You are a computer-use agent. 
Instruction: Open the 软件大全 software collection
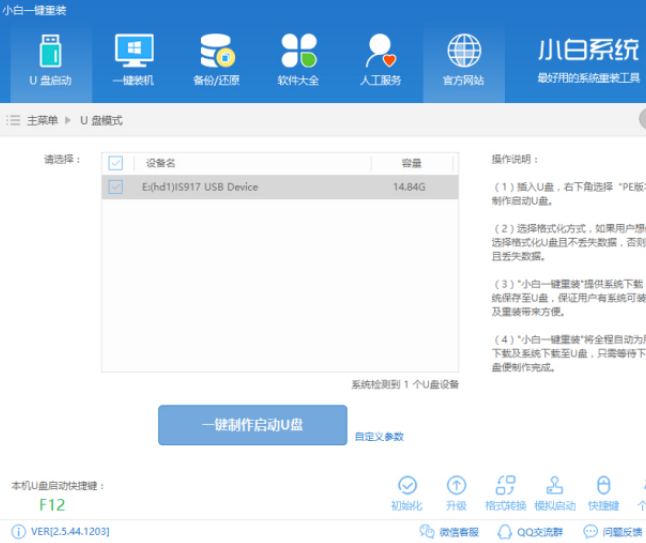pyautogui.click(x=299, y=61)
